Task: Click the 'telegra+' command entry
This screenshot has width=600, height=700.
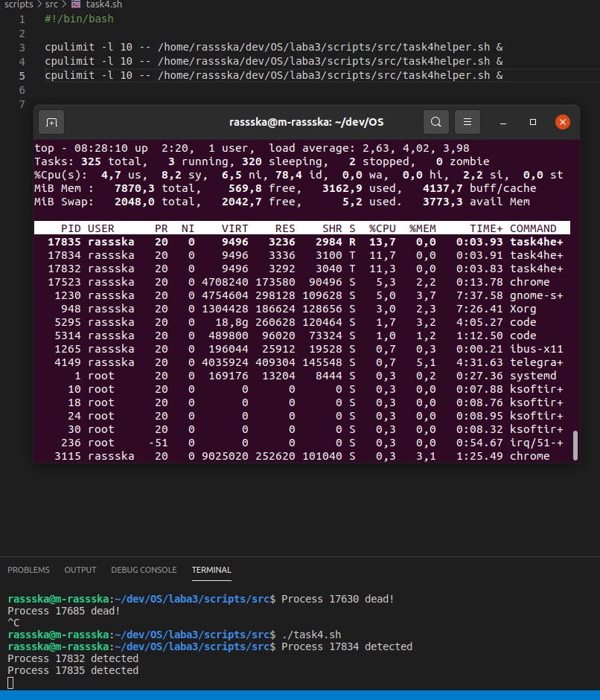Action: pyautogui.click(x=536, y=362)
